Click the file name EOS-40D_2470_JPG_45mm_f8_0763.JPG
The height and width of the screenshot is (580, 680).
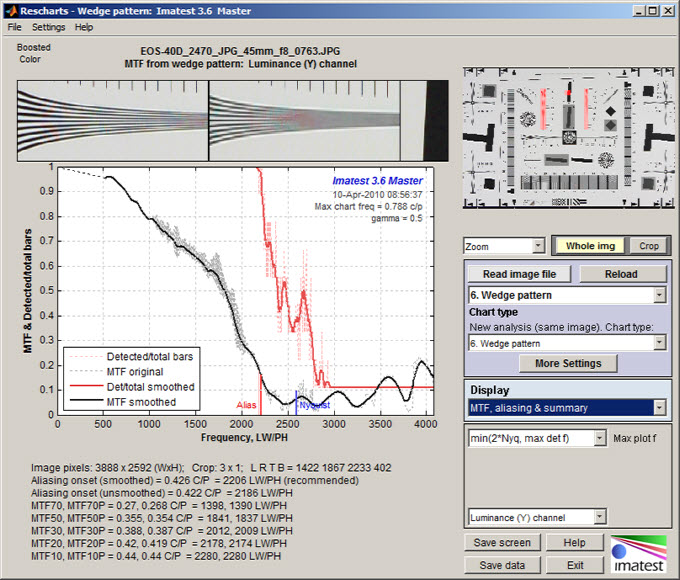tap(240, 51)
